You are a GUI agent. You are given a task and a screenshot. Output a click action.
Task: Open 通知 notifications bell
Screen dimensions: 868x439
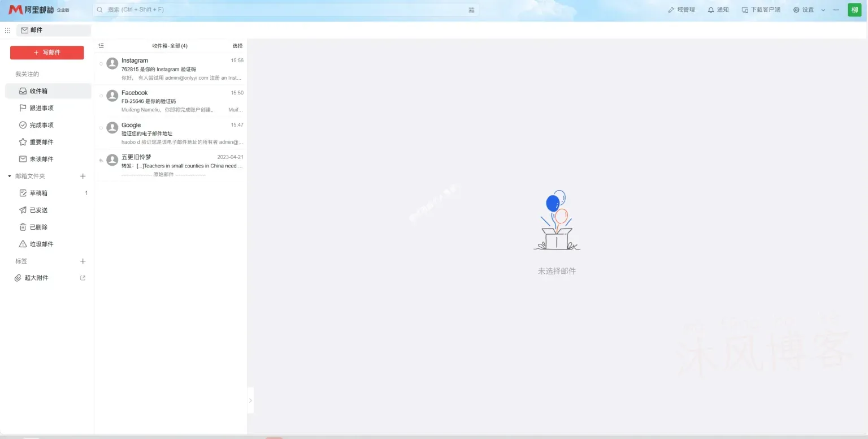click(718, 10)
